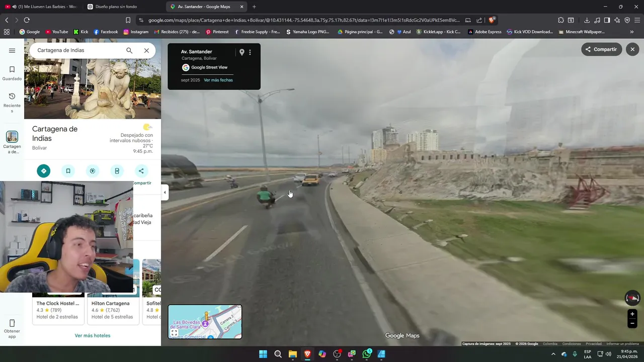Click volume icon in system tray
Screen dimensions: 644x362
608,354
